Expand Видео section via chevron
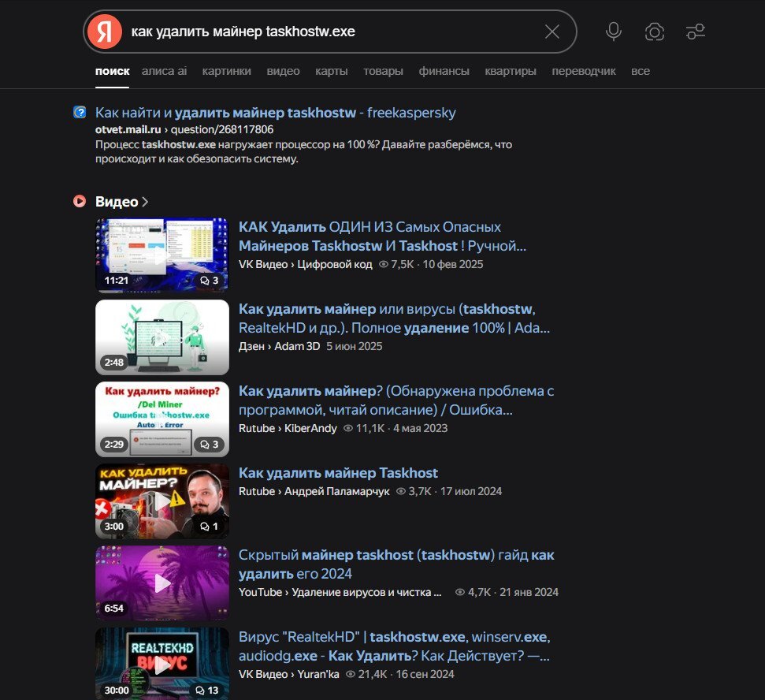This screenshot has height=700, width=765. point(145,202)
